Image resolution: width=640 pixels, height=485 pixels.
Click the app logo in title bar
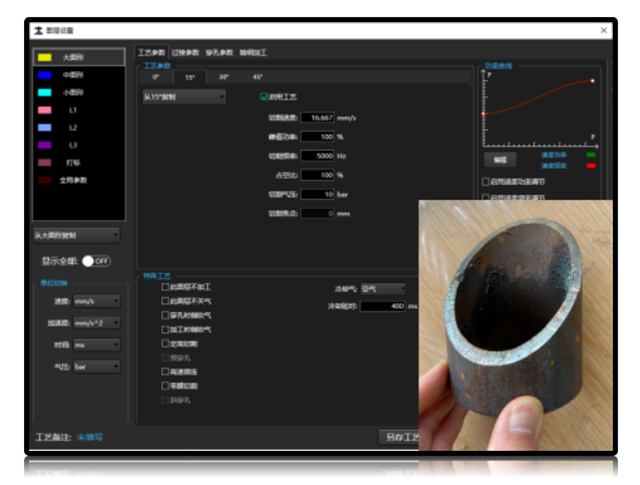tap(38, 31)
